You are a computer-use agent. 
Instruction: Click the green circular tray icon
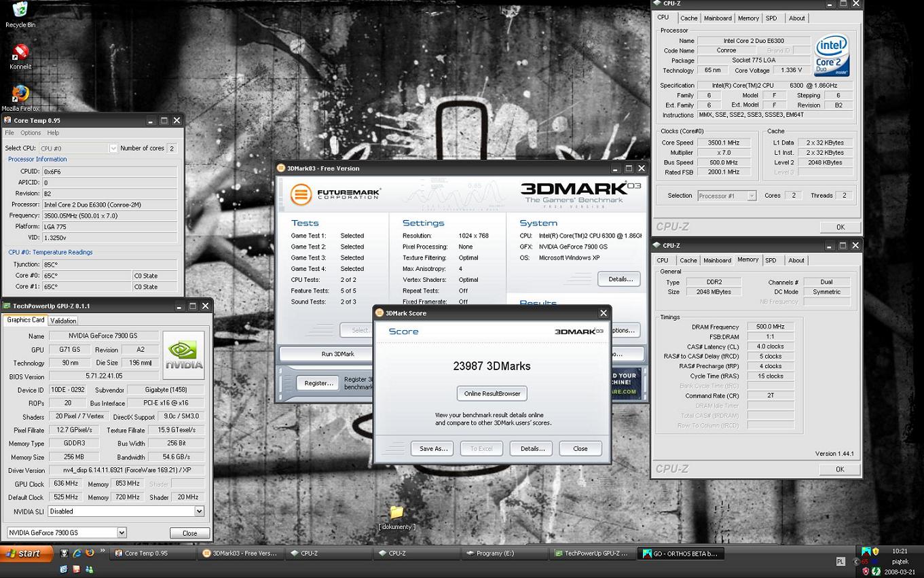876,572
